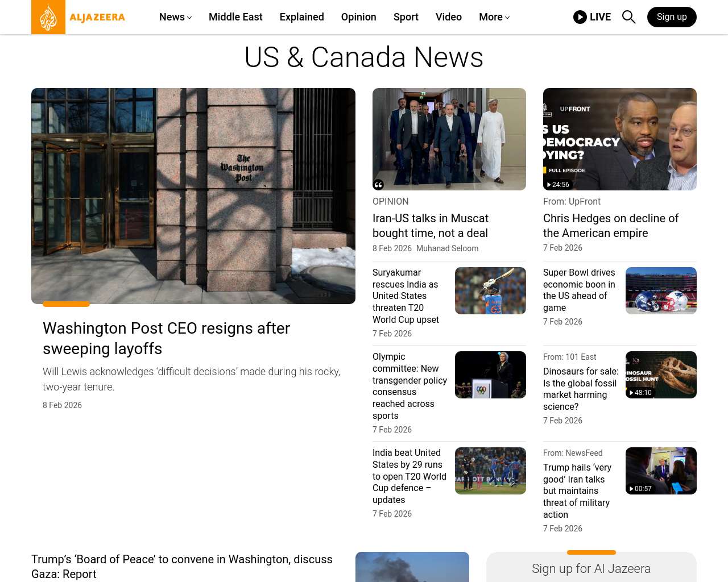
Task: Play the 24:56 UpFront episode video
Action: [x=557, y=185]
